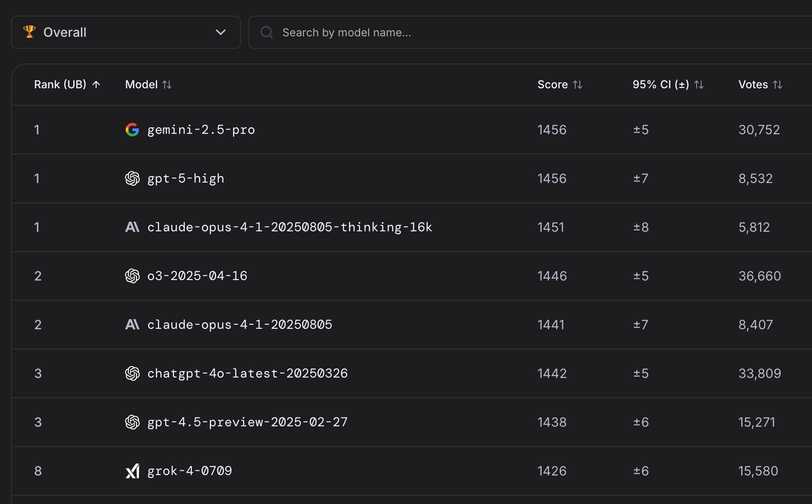The height and width of the screenshot is (504, 812).
Task: Click the magnifying glass search icon
Action: (x=267, y=32)
